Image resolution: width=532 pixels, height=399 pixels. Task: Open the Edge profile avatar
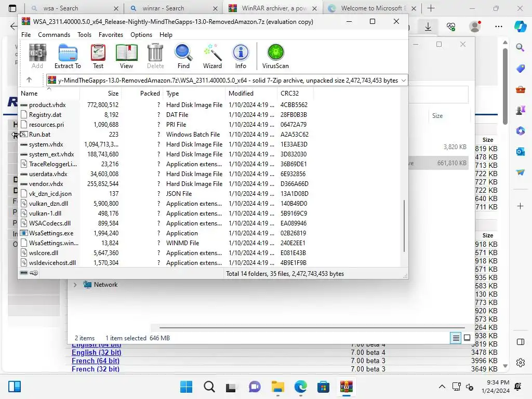tap(475, 26)
